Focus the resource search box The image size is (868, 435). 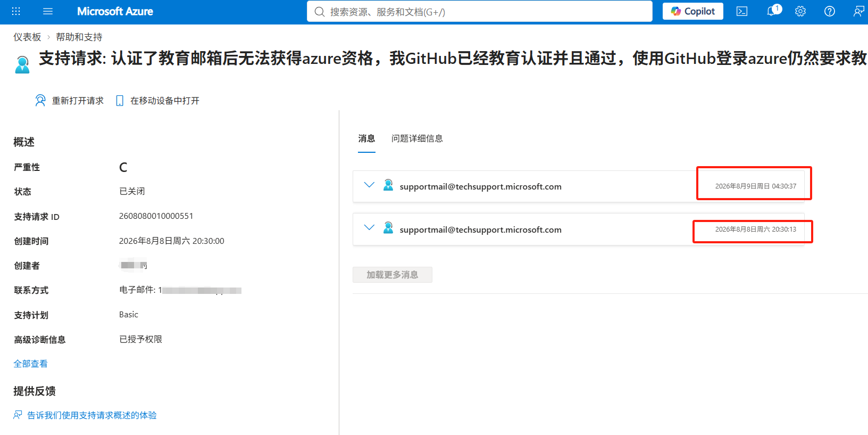[x=479, y=11]
